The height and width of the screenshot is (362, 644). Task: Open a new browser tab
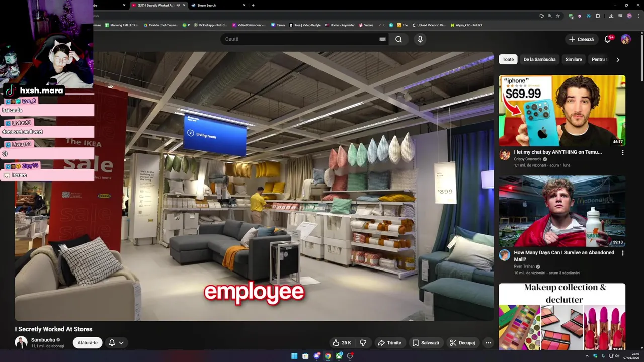pyautogui.click(x=253, y=5)
